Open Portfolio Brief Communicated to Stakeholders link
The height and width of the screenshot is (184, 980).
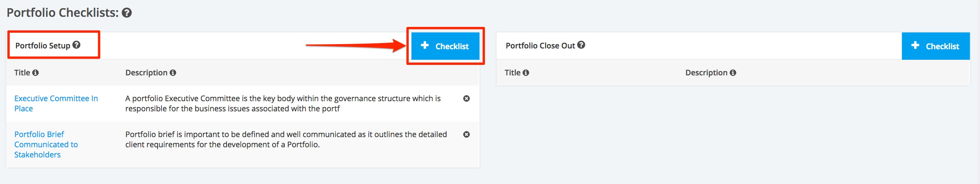(46, 145)
